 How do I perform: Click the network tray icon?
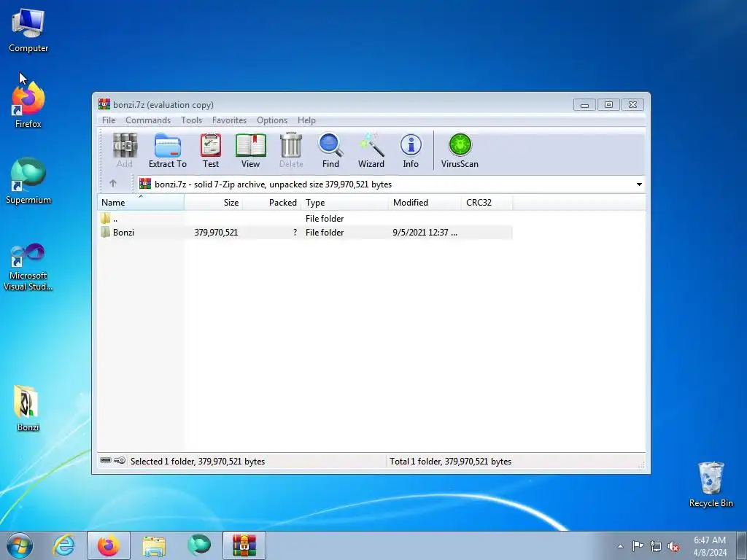[656, 547]
